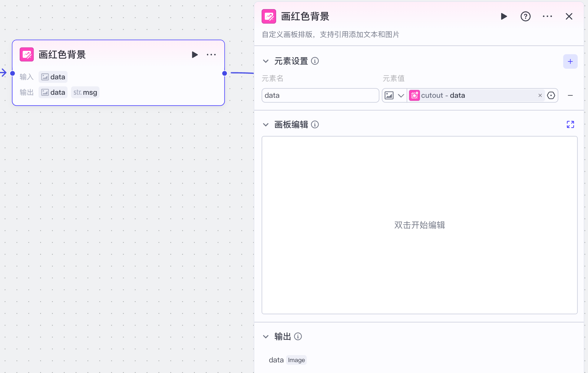The width and height of the screenshot is (588, 373).
Task: Collapse the 元素设置 section
Action: pos(266,61)
